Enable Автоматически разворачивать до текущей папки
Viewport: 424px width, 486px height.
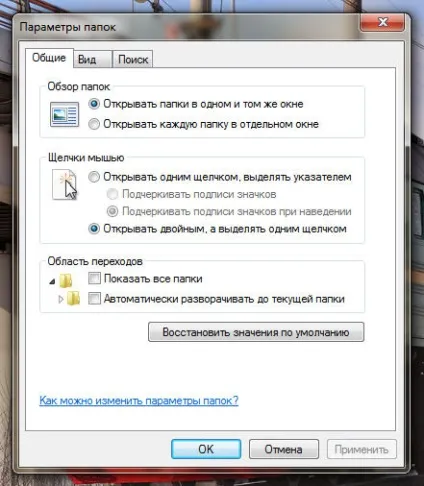pos(216,299)
